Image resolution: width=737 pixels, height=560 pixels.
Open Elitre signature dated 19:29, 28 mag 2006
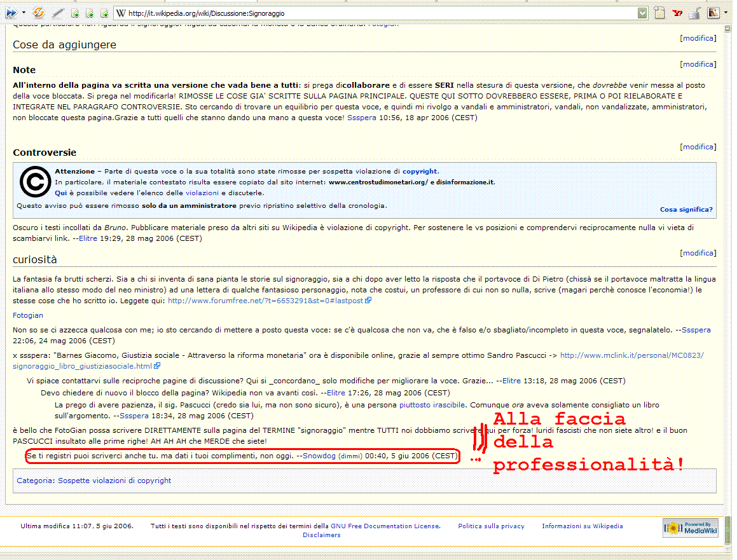(88, 238)
